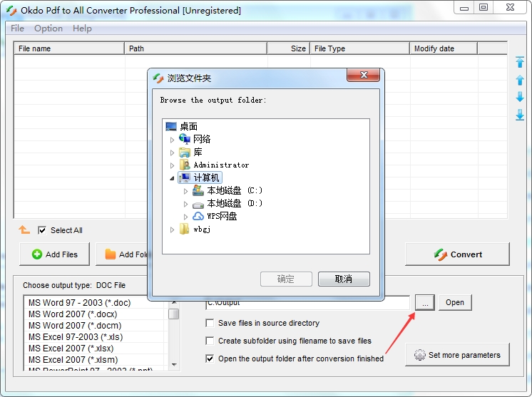Screen dimensions: 532x397
Task: Collapse the 计算机 computer node
Action: click(x=172, y=178)
